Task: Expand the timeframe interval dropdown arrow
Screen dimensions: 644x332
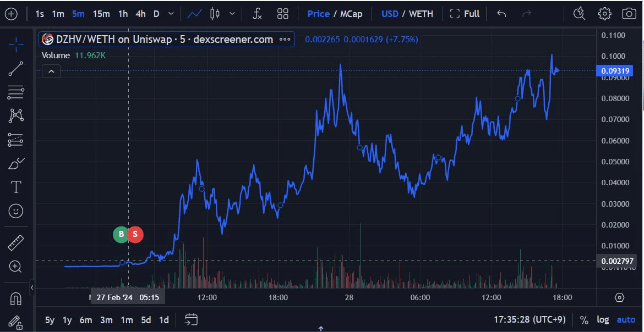Action: (171, 14)
